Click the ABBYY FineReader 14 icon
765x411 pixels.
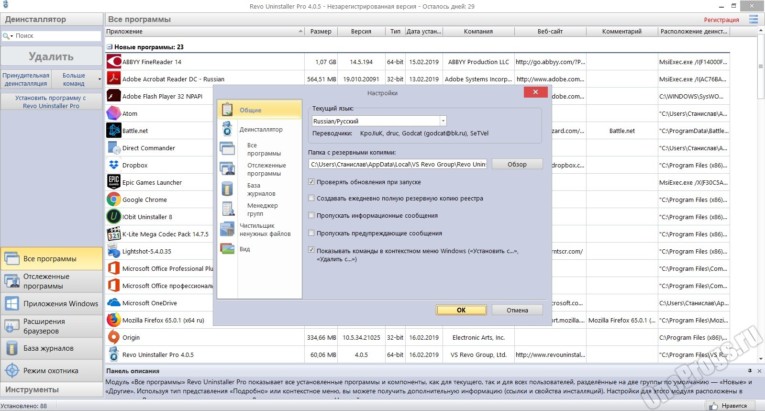(x=114, y=62)
